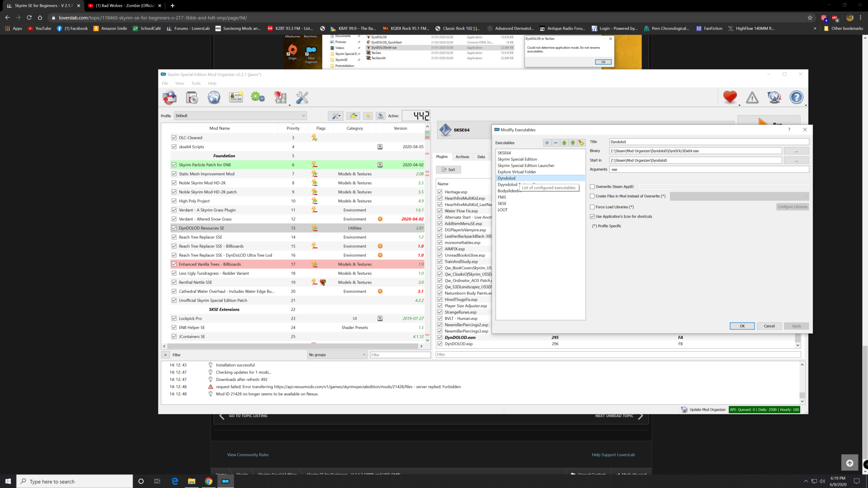Open the Help question mark icon

tap(797, 97)
